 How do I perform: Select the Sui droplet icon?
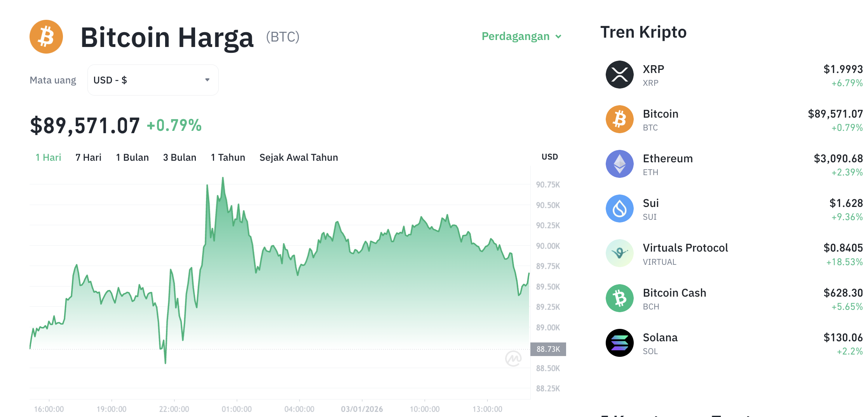tap(619, 208)
